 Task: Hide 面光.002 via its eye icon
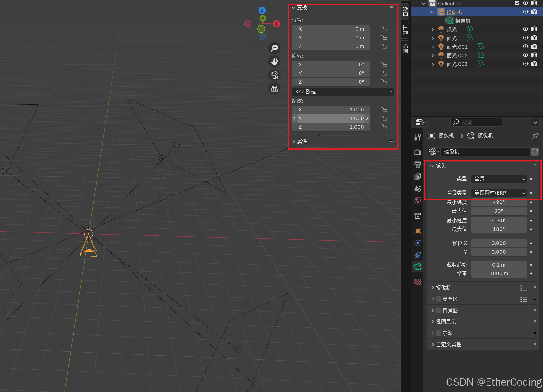pyautogui.click(x=525, y=55)
